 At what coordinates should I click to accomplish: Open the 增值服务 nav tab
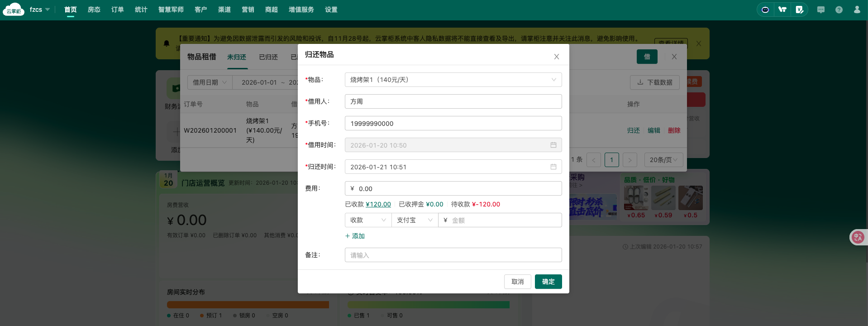[301, 10]
